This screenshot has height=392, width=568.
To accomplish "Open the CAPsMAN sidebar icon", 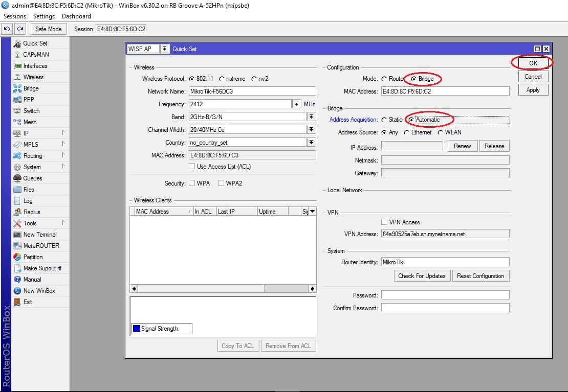I will [17, 55].
